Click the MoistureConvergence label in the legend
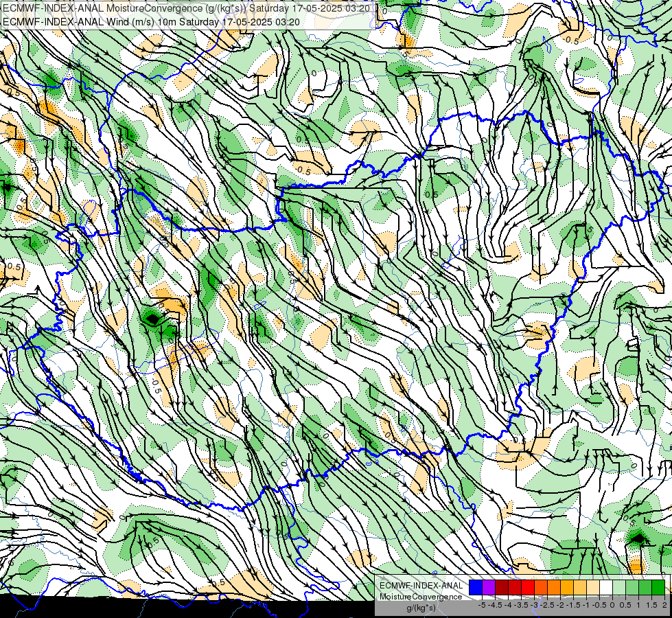 coord(421,597)
